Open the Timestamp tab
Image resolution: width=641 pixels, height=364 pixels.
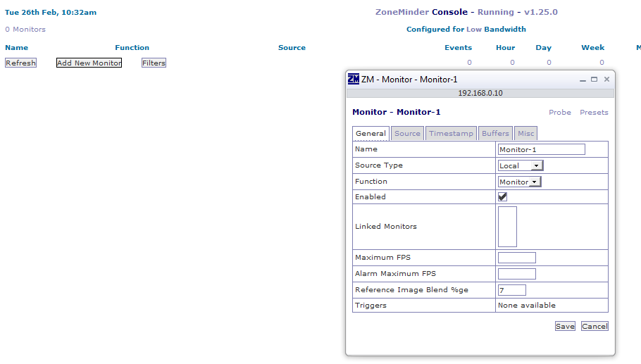[451, 133]
